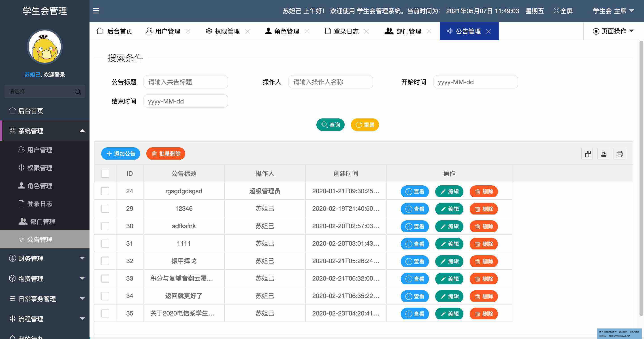Viewport: 644px width, 339px height.
Task: Click the green 查询 search button
Action: (x=330, y=124)
